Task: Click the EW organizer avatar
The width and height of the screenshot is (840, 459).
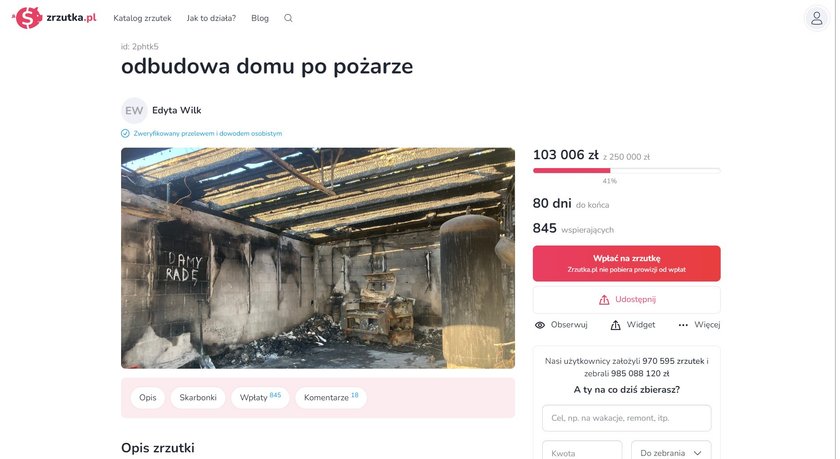Action: tap(134, 110)
